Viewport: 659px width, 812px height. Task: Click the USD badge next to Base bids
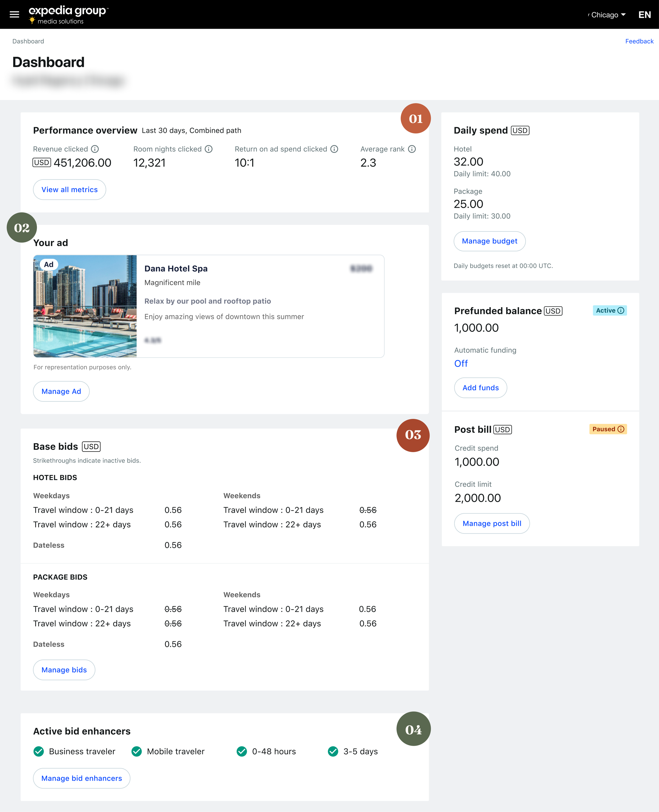point(91,446)
